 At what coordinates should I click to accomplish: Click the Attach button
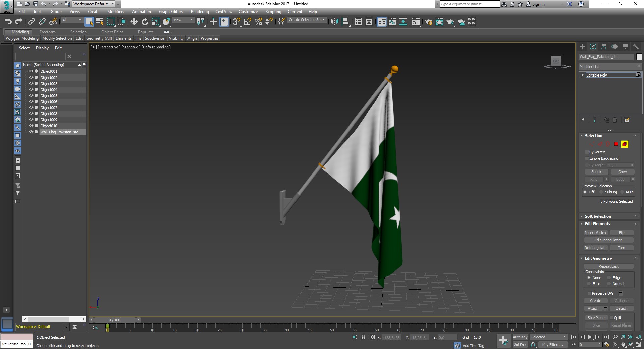tap(593, 308)
